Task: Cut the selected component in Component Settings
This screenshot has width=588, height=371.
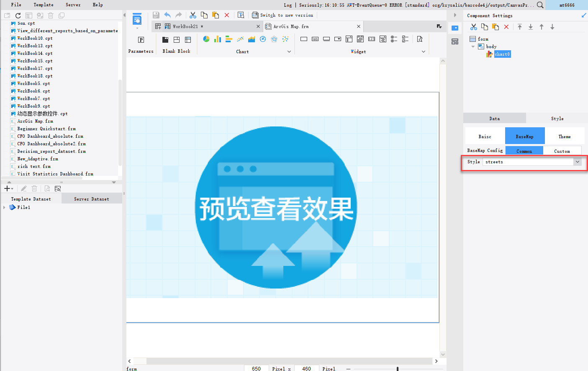Action: tap(473, 27)
